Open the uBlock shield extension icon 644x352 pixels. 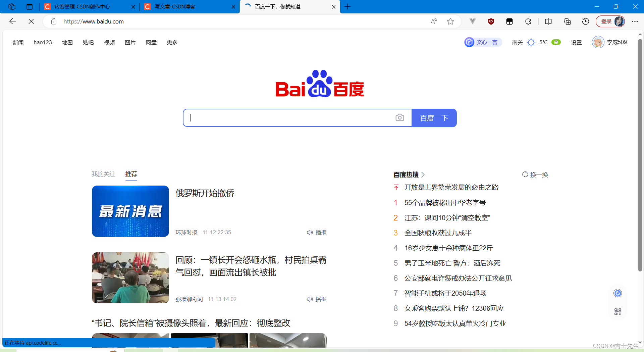[491, 21]
